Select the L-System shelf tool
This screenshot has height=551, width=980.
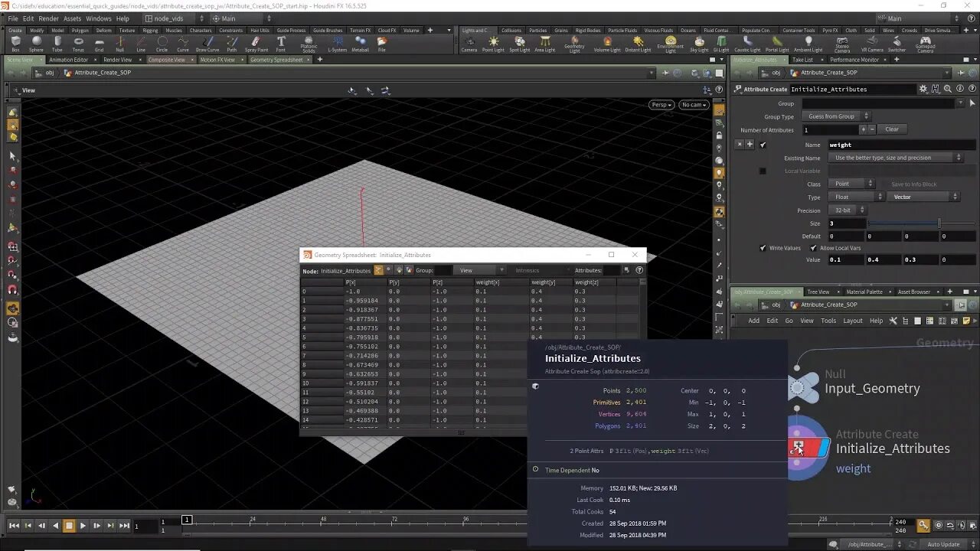pos(337,44)
